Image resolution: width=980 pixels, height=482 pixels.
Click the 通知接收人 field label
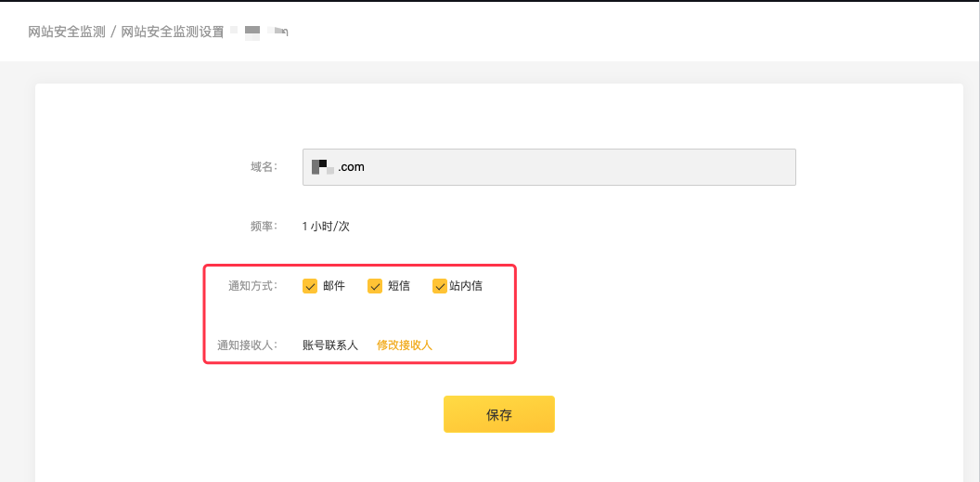click(x=247, y=345)
